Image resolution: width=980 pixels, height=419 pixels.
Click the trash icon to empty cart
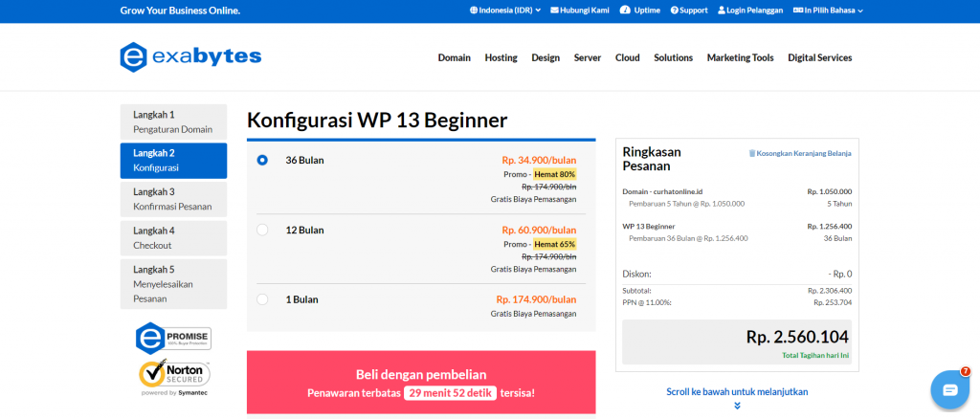[752, 153]
